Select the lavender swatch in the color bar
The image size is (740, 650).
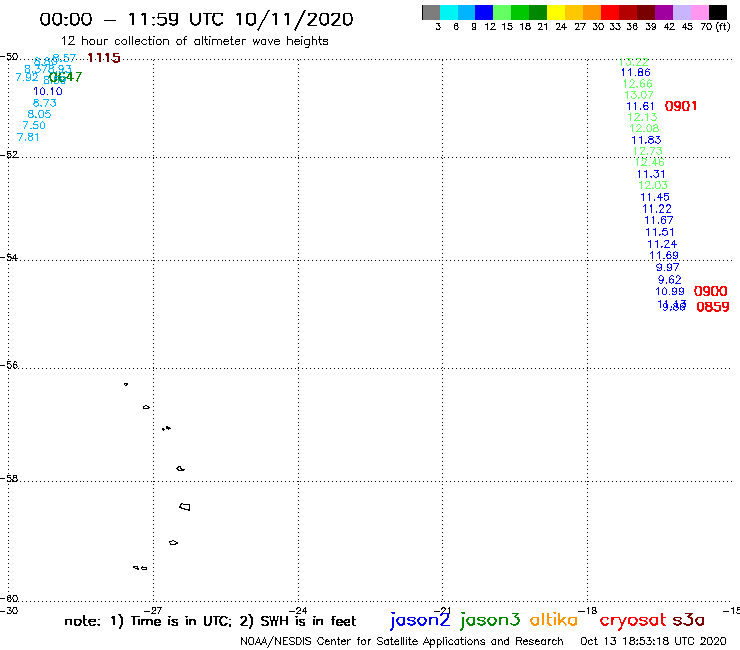pyautogui.click(x=682, y=12)
